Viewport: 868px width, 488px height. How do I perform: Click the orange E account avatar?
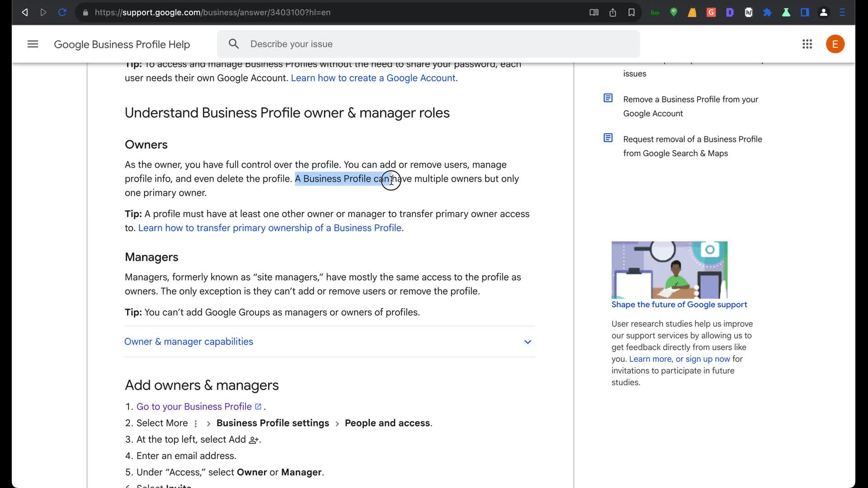tap(835, 44)
